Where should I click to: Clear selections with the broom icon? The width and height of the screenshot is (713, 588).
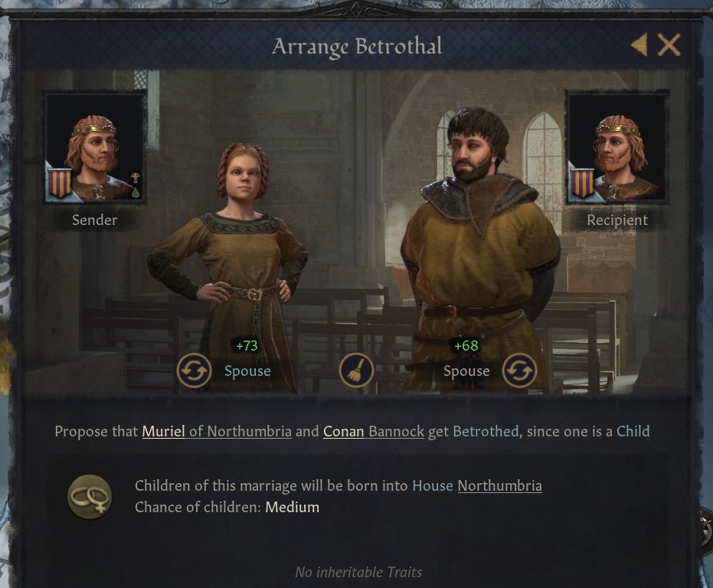pos(357,371)
